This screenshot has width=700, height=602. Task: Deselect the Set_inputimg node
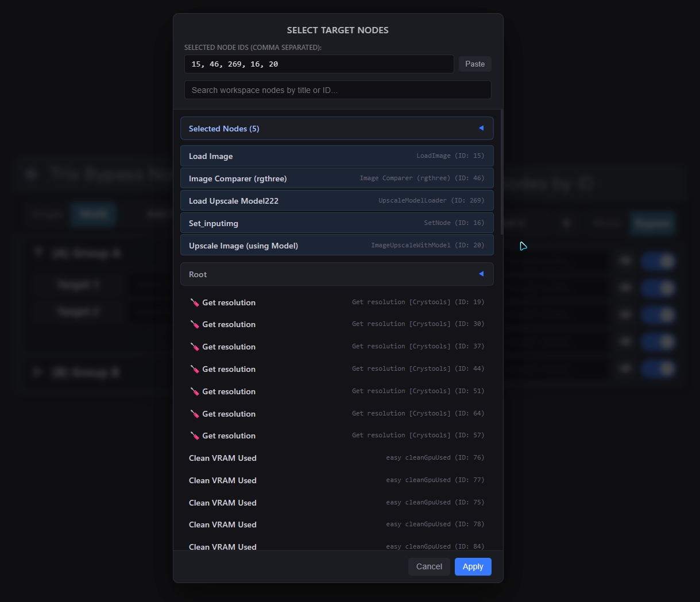tap(337, 223)
